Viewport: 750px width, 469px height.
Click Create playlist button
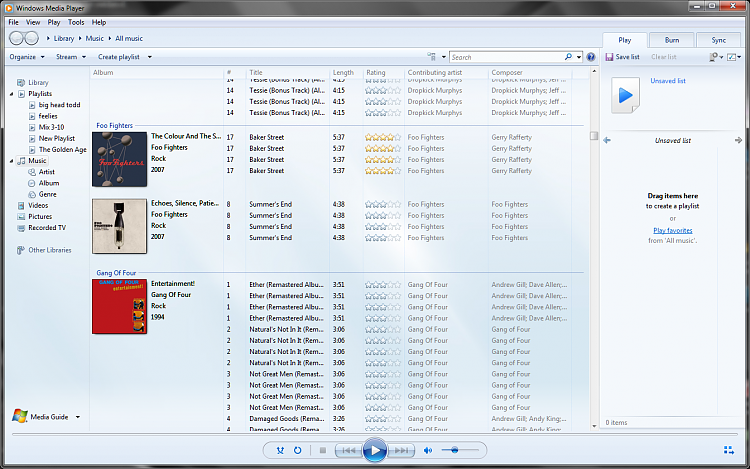click(119, 57)
